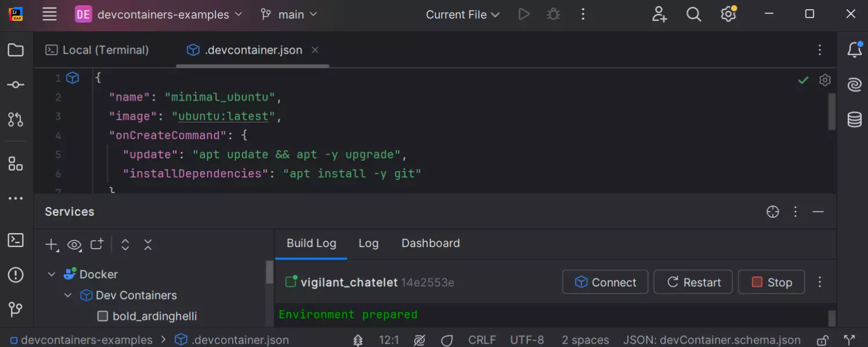This screenshot has height=347, width=868.
Task: Open the Project folder tool window
Action: (16, 50)
